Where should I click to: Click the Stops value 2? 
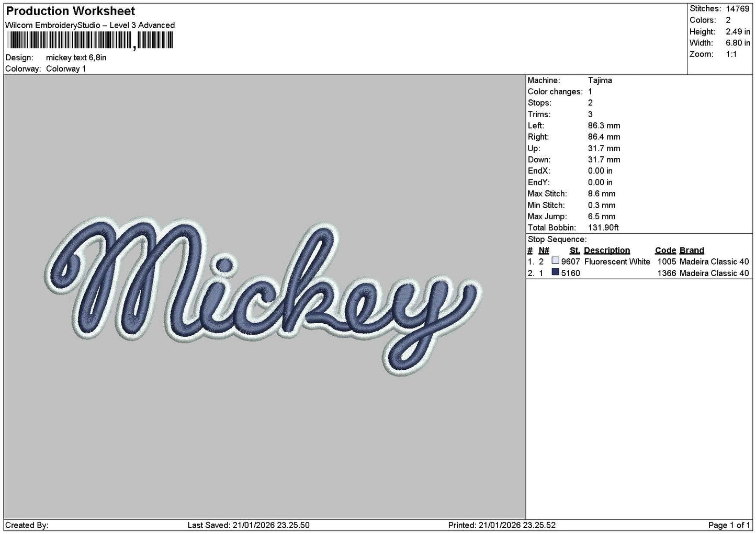[x=590, y=103]
